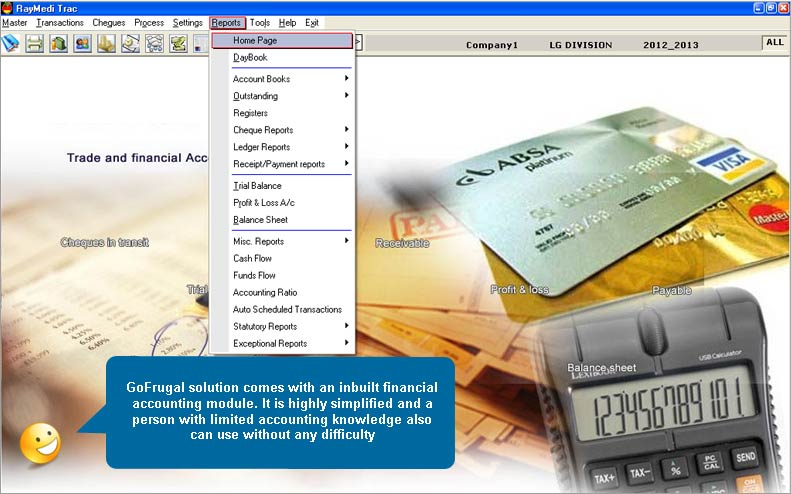791x494 pixels.
Task: Open Profit & Loss A/c report
Action: point(282,203)
